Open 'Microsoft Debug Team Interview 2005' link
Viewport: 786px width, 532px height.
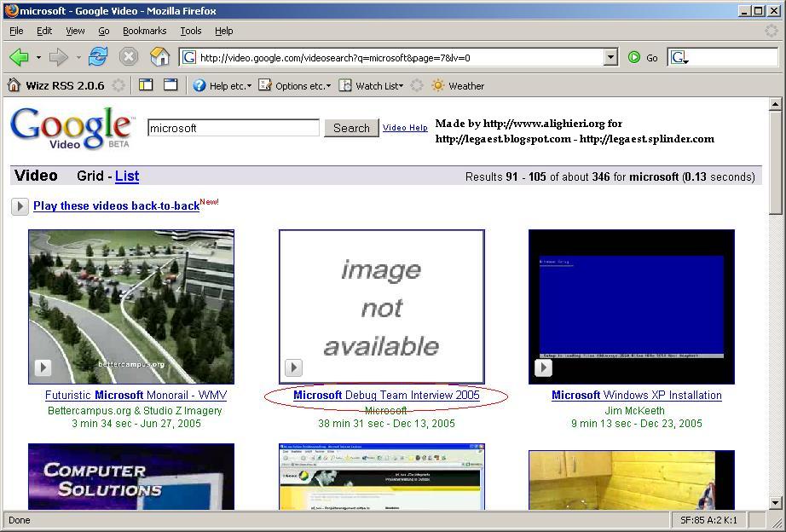(386, 395)
